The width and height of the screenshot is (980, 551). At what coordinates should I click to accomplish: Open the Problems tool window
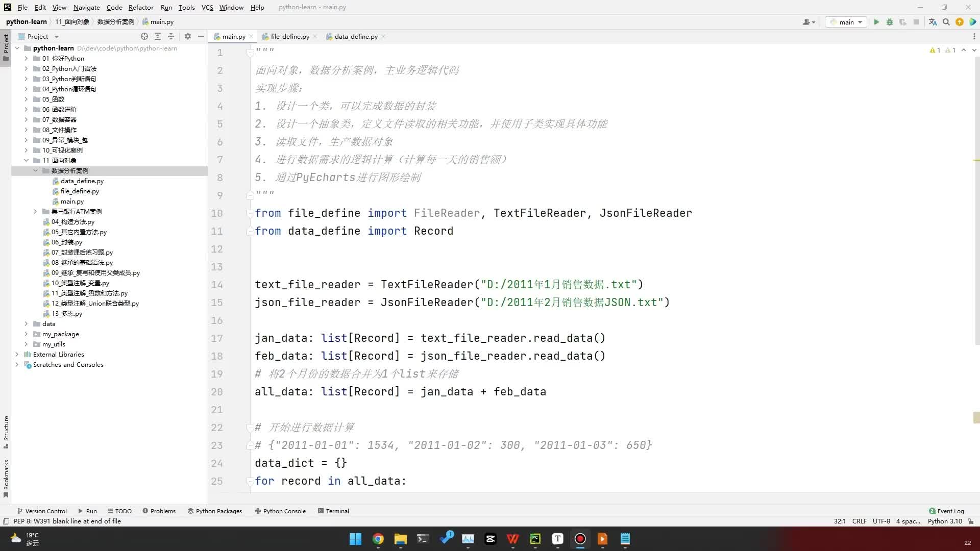tap(159, 511)
